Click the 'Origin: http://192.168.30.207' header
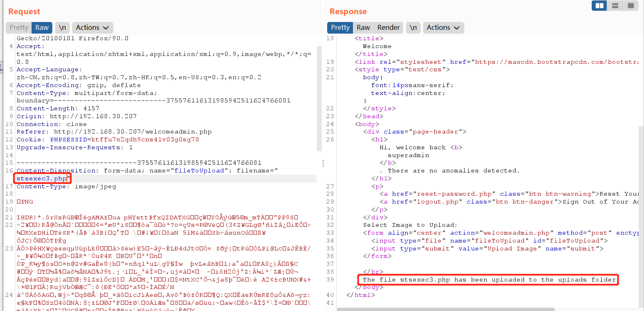This screenshot has width=644, height=311. click(76, 116)
